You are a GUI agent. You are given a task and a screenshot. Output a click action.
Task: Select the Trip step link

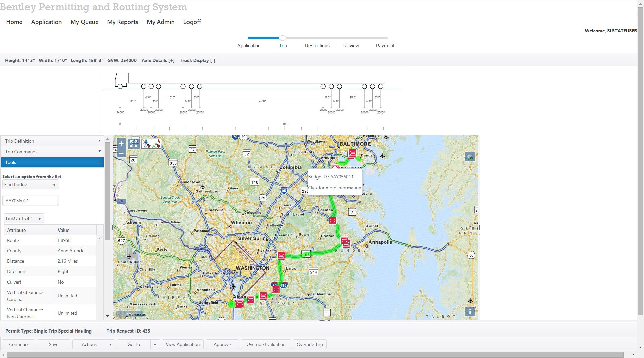coord(283,46)
